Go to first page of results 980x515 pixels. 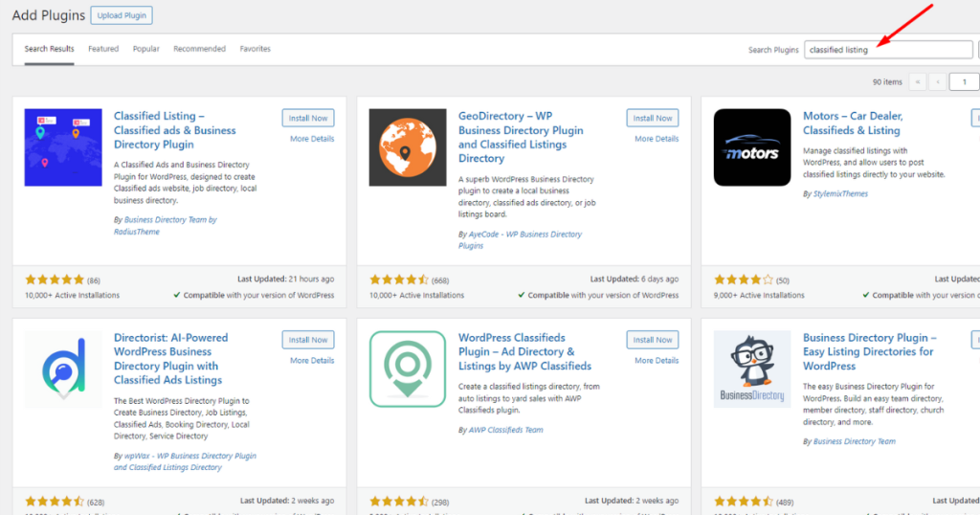point(918,82)
